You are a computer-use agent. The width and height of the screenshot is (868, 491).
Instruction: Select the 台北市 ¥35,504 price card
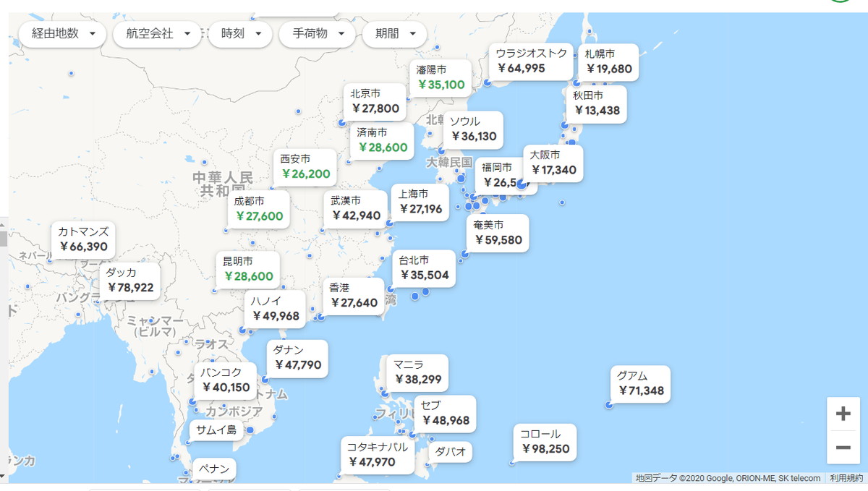pos(424,268)
